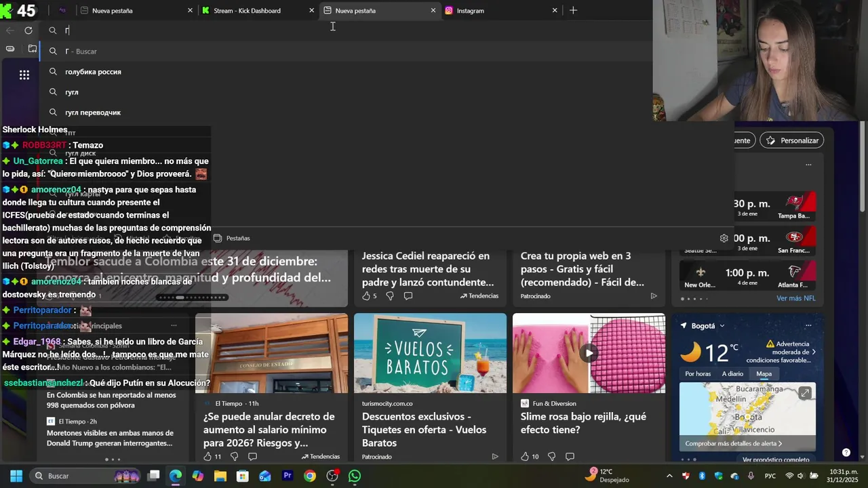Close the active Nueva pestaña tab
The width and height of the screenshot is (868, 488).
433,10
